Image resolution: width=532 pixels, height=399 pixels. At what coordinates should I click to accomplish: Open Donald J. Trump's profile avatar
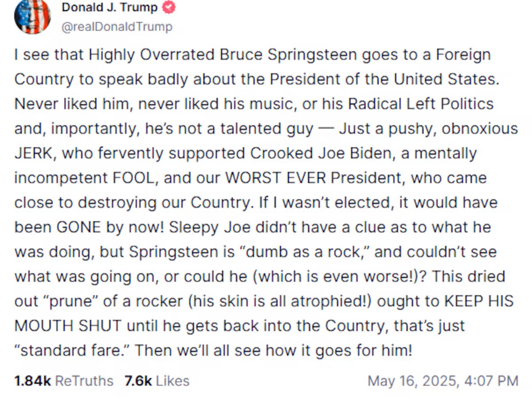[32, 16]
